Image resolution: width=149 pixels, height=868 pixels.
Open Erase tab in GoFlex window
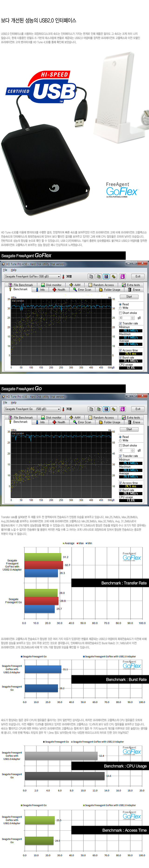click(x=134, y=289)
